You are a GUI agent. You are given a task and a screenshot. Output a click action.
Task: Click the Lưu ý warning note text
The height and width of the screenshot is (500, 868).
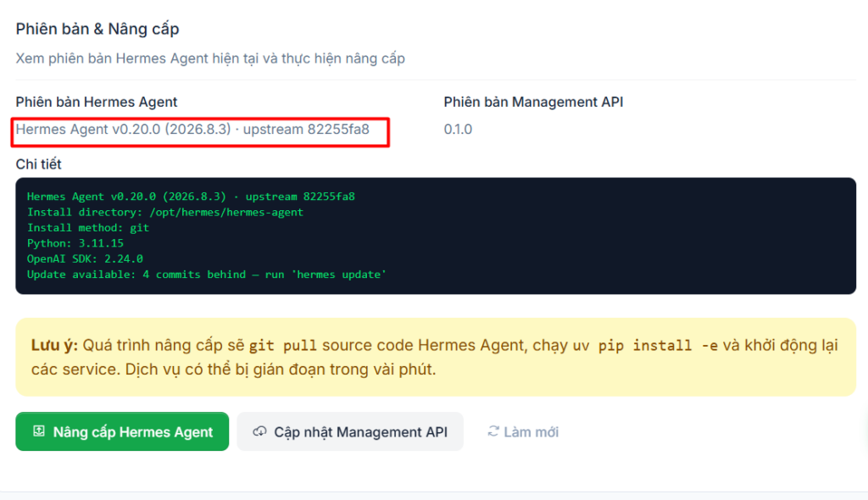click(x=435, y=357)
